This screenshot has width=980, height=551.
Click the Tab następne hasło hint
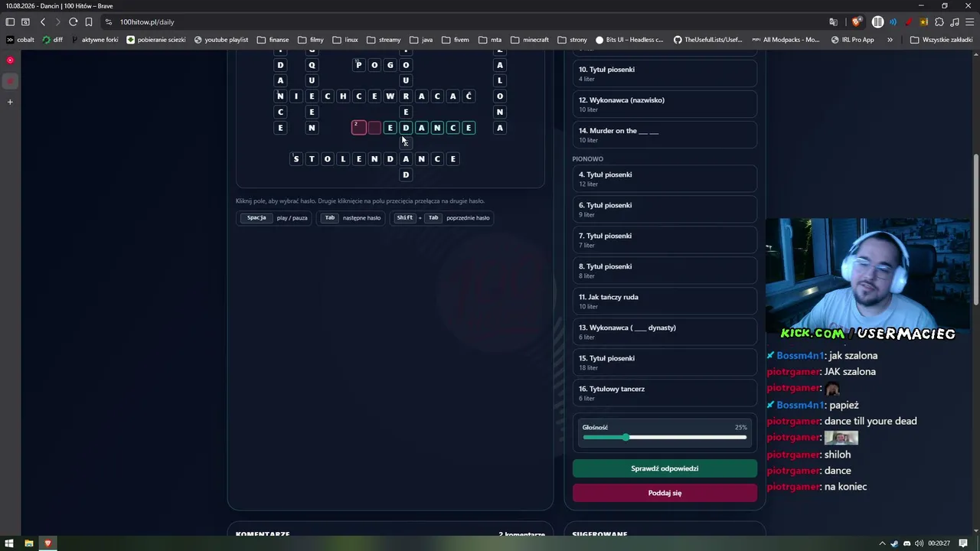point(352,218)
